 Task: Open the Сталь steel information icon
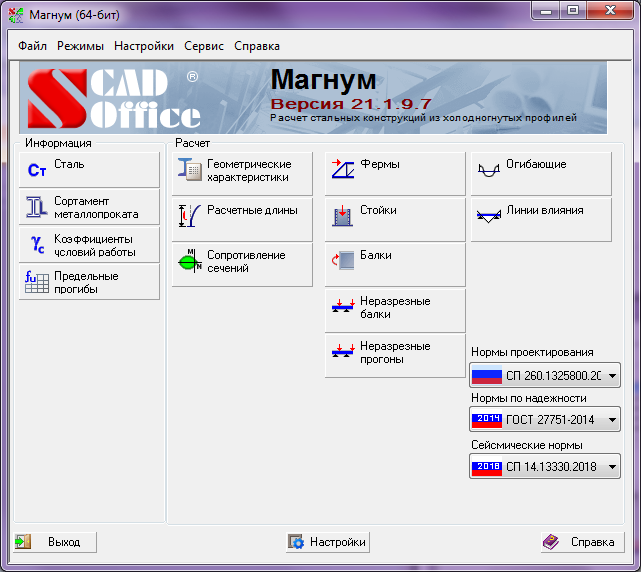tap(36, 170)
